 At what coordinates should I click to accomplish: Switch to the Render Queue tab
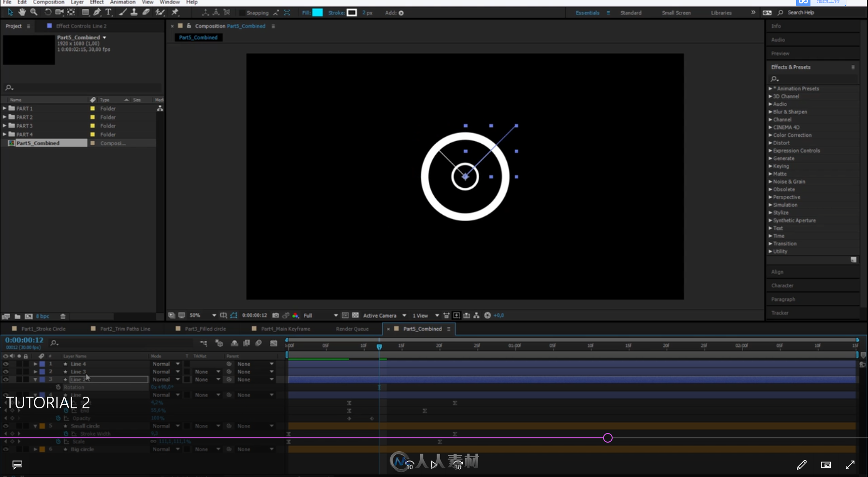(352, 329)
